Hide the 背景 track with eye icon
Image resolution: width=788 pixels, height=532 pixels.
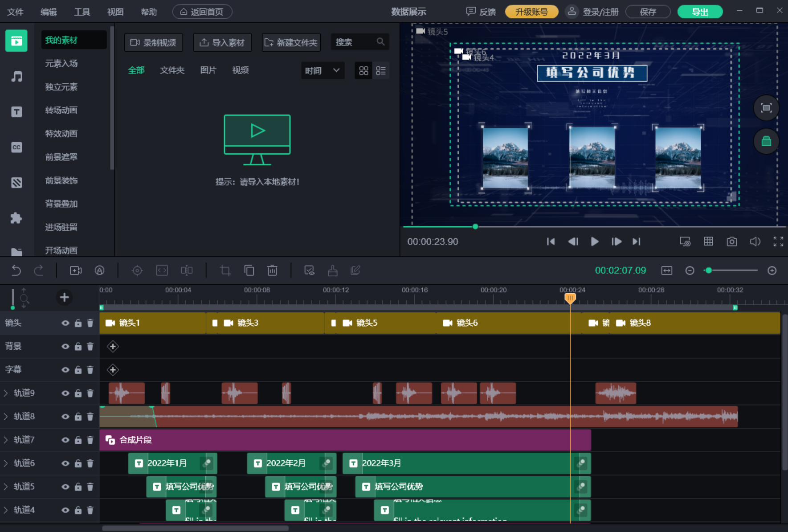click(x=65, y=346)
